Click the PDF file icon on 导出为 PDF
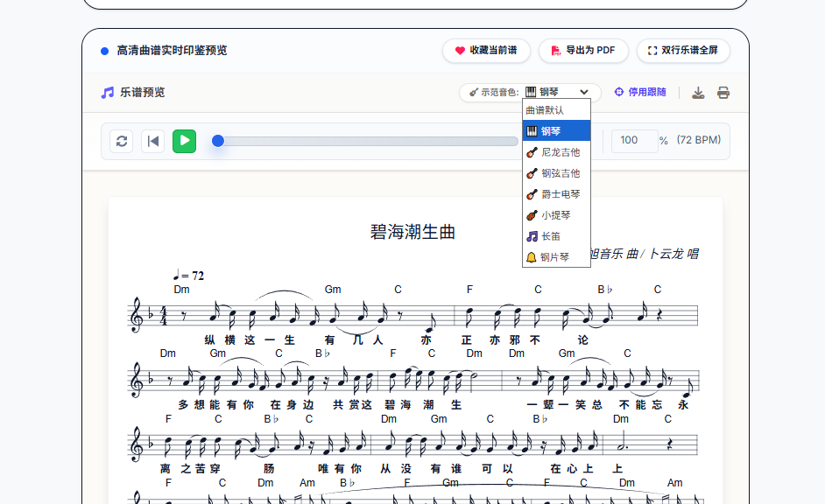 click(555, 51)
